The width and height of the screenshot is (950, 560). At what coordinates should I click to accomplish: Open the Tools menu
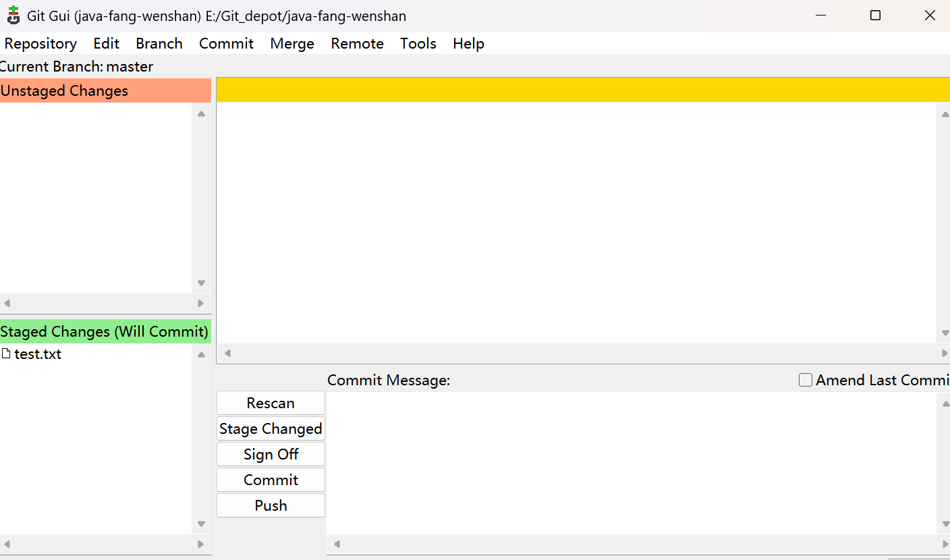pos(418,43)
